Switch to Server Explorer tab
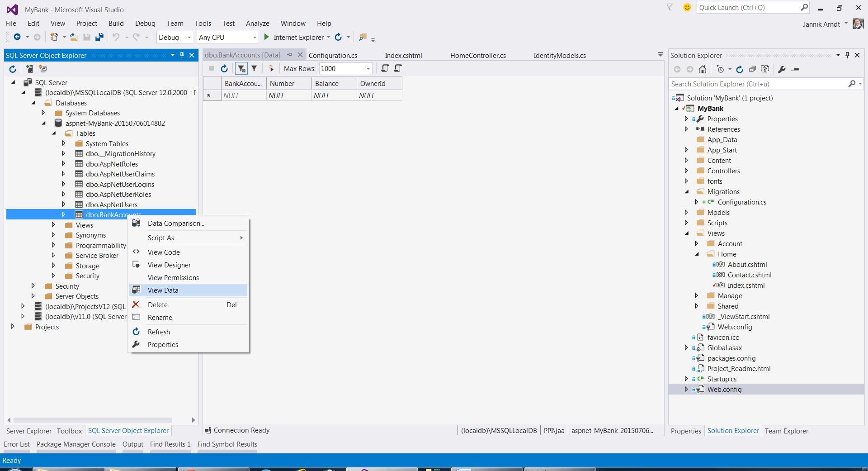The image size is (868, 471). point(29,431)
